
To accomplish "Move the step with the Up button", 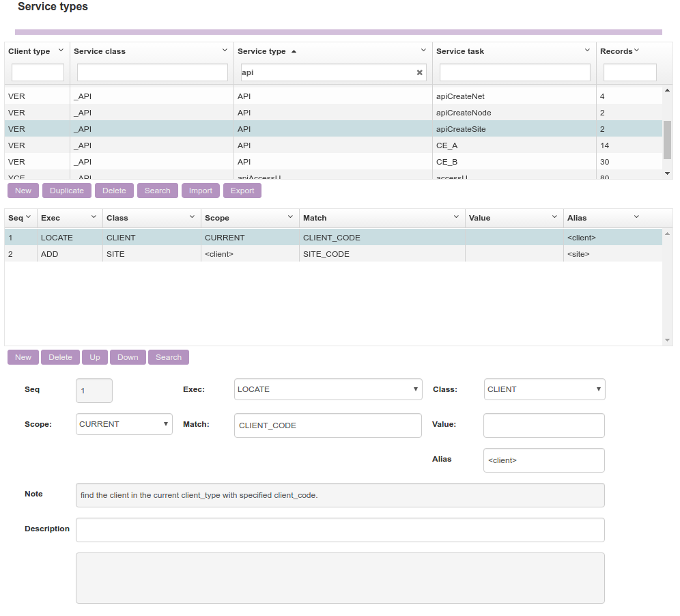I will click(95, 357).
